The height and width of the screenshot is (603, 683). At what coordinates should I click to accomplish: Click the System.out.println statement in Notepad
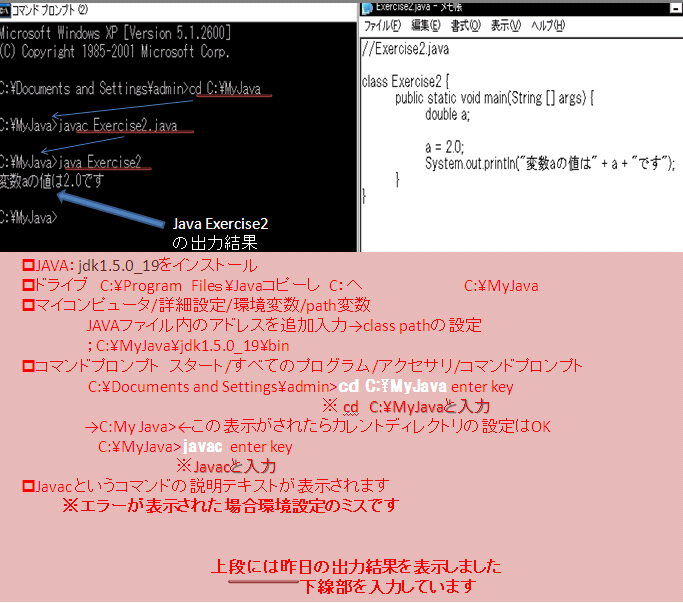pos(550,163)
